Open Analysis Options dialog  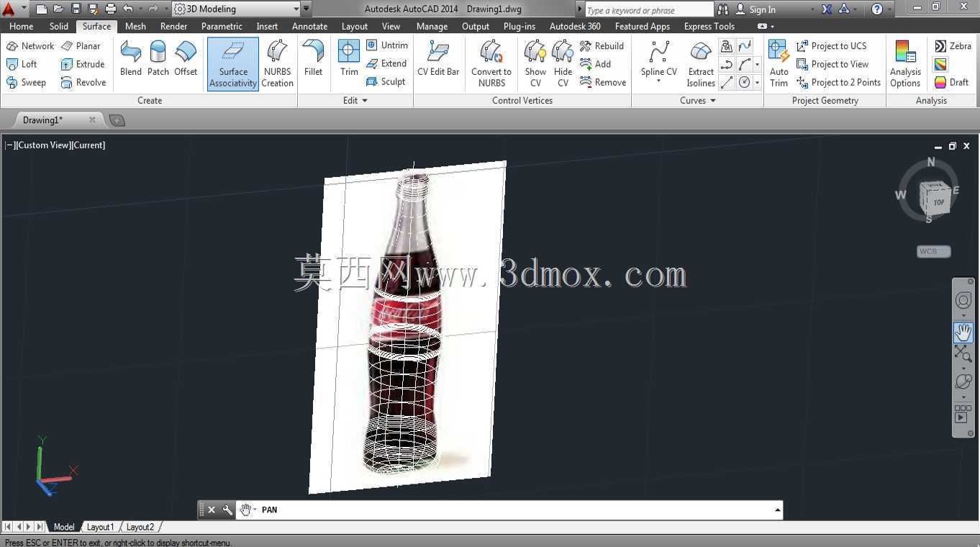tap(905, 64)
